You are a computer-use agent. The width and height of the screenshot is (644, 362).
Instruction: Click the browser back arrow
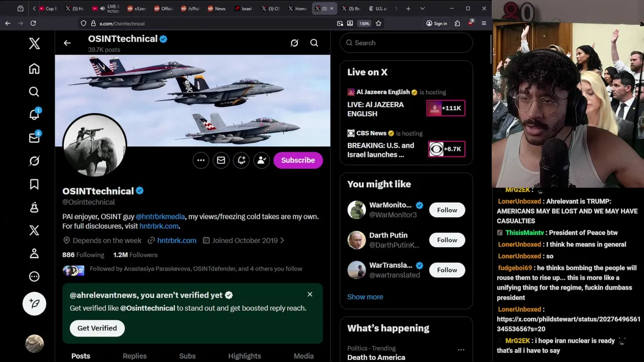8,23
